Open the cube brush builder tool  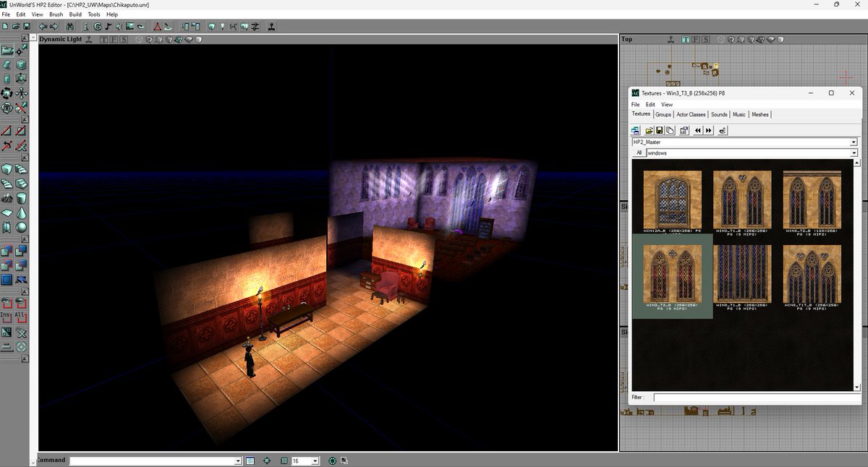(x=8, y=167)
